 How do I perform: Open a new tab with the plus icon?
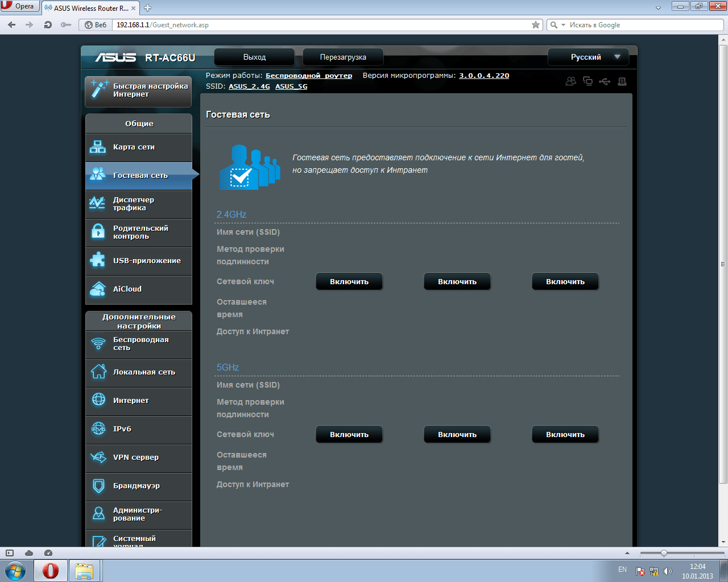point(148,8)
